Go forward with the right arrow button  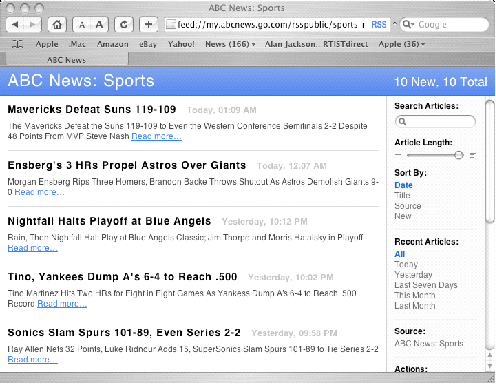33,24
